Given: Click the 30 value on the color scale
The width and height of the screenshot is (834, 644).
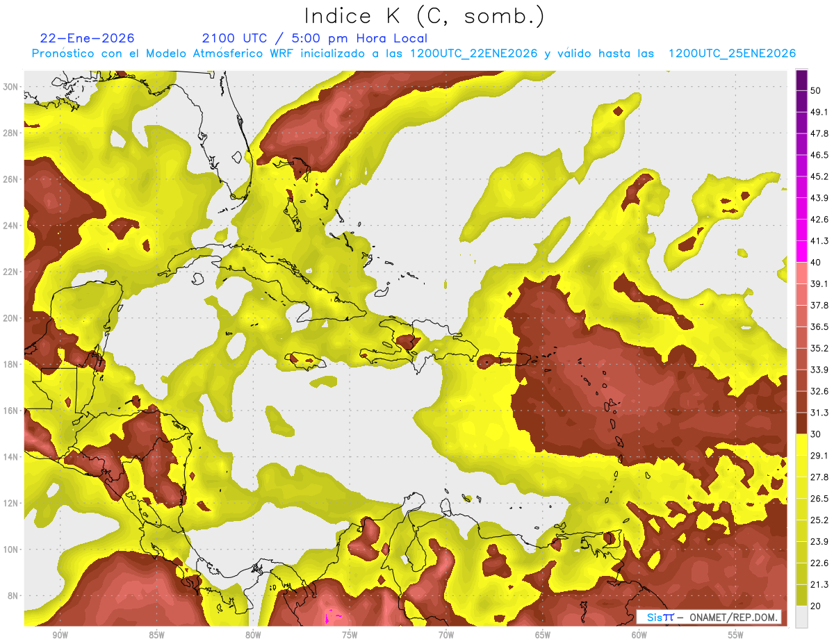Looking at the screenshot, I should 816,435.
